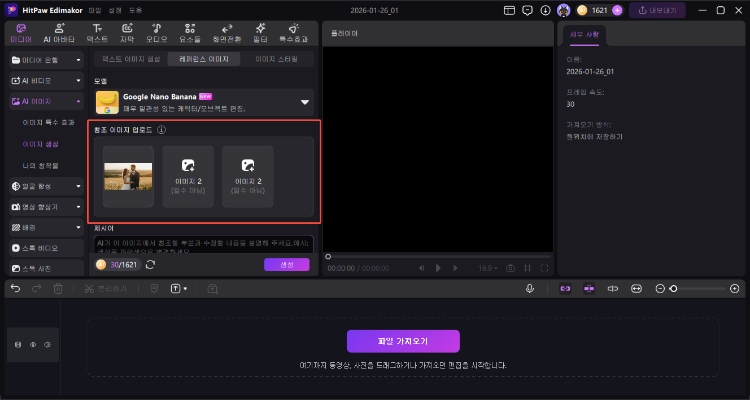The height and width of the screenshot is (400, 750).
Task: Open the 요소들 elements tab
Action: click(x=190, y=33)
